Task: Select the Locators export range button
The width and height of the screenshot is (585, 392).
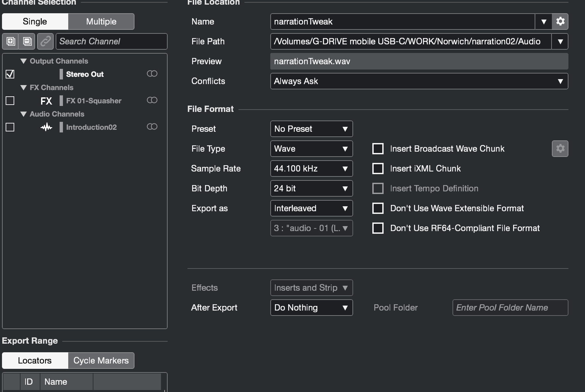Action: coord(35,361)
